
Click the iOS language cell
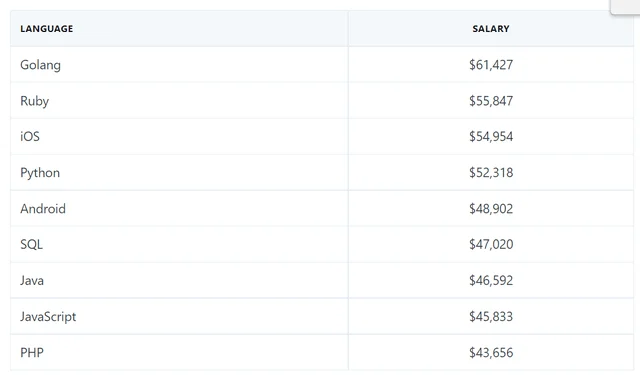click(x=30, y=136)
